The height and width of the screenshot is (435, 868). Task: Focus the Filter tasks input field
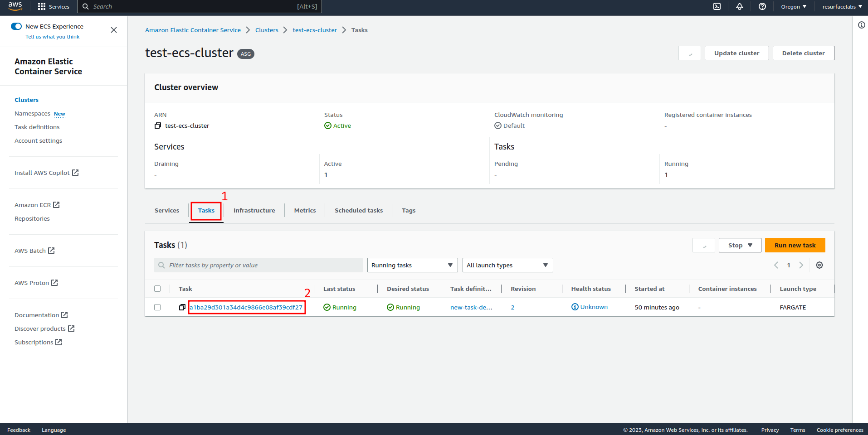(258, 265)
